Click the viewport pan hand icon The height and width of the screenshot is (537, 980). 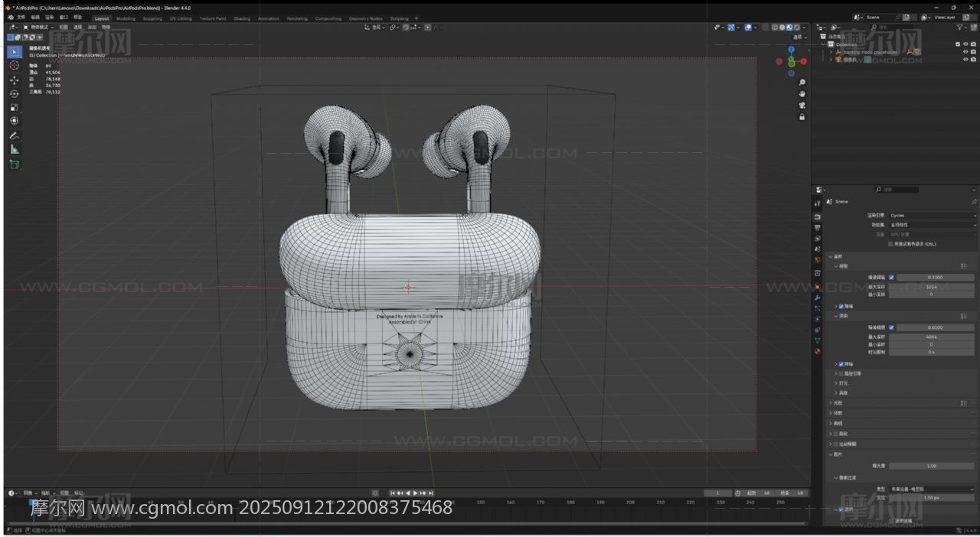click(802, 94)
